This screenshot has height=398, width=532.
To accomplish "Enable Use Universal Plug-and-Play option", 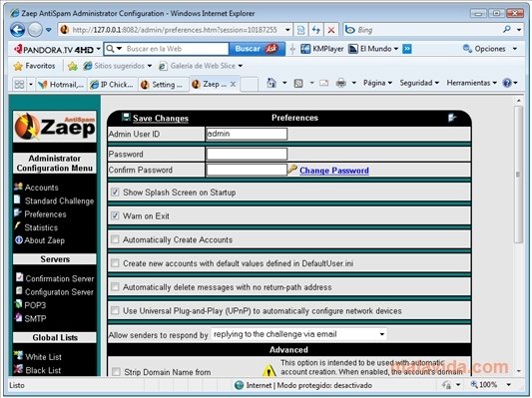I will point(115,311).
